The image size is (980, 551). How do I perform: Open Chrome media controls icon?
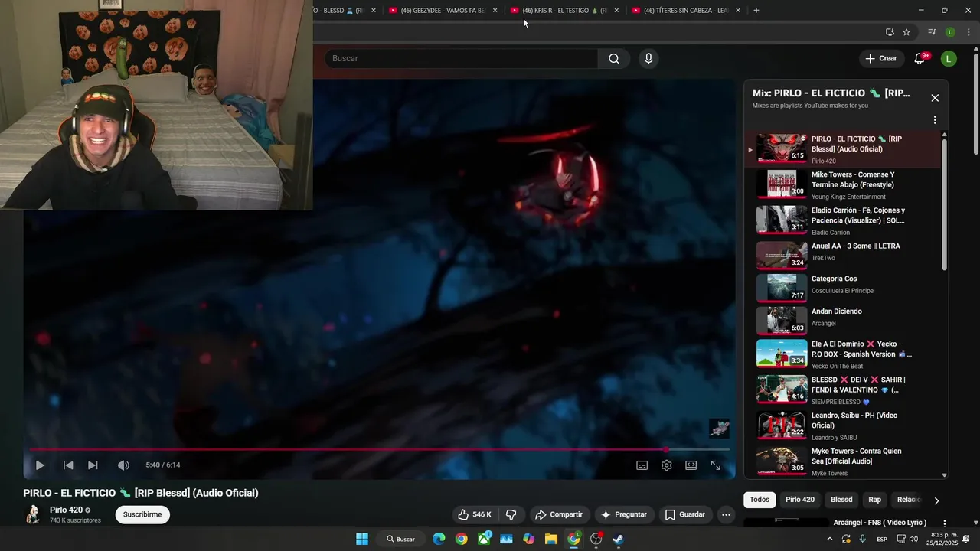point(932,32)
